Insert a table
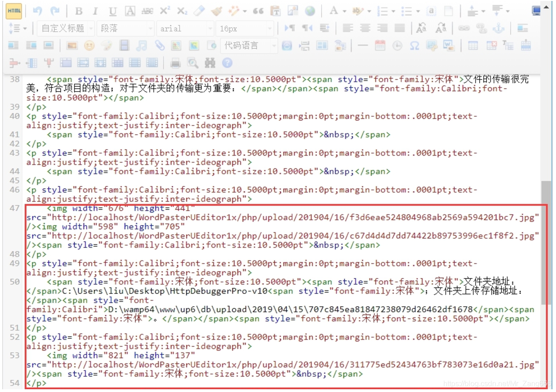Viewport: 556px width, 392px height. pos(473,46)
